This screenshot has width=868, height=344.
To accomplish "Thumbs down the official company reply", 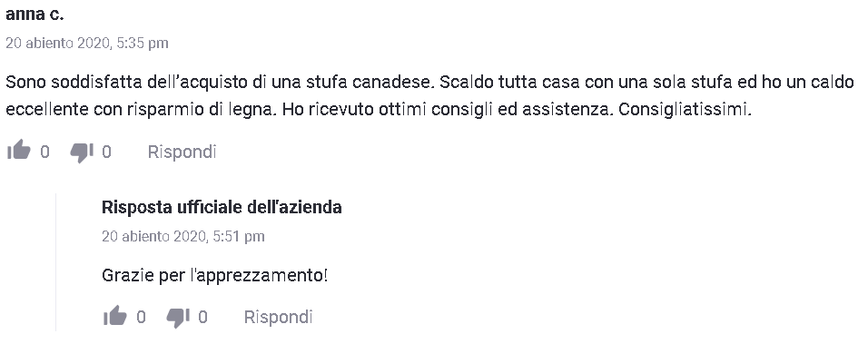I will pos(178,318).
